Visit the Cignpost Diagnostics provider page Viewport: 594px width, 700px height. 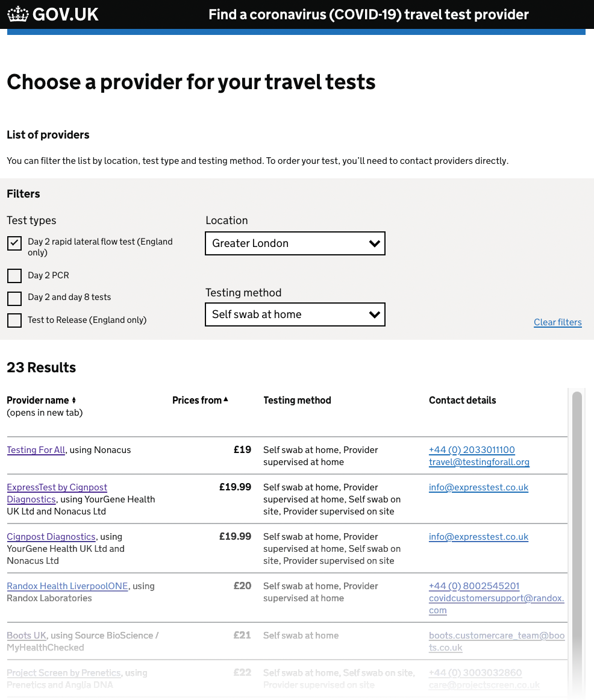click(x=51, y=537)
